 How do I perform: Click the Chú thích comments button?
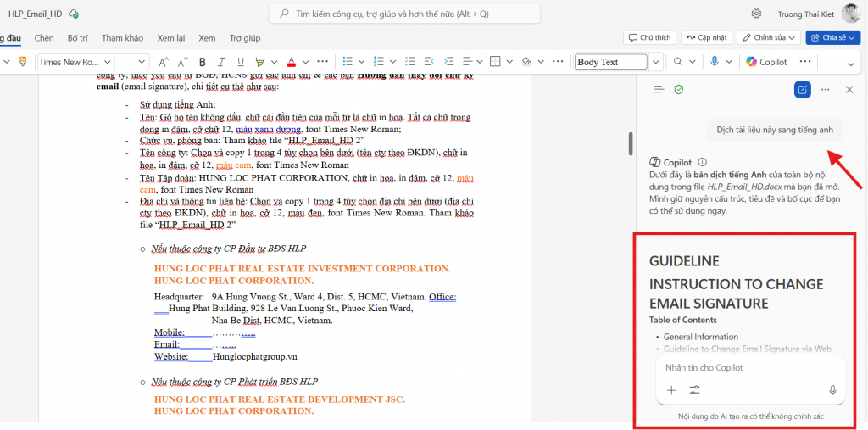pyautogui.click(x=648, y=38)
